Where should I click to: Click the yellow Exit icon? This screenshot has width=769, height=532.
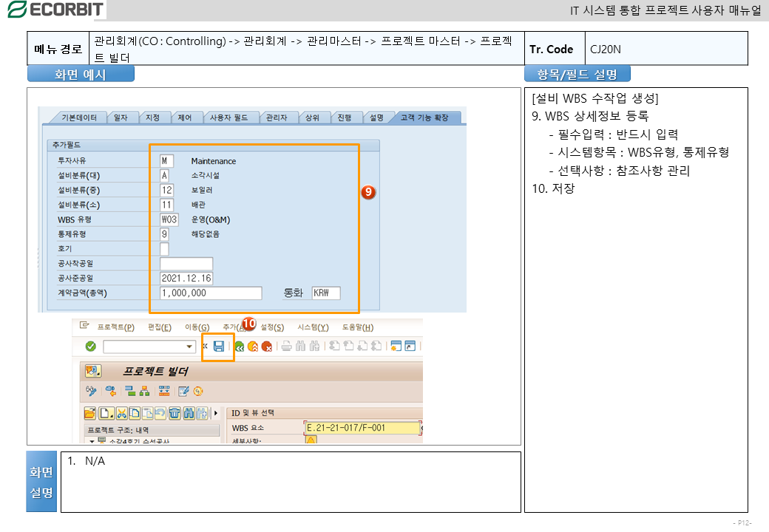(x=253, y=347)
